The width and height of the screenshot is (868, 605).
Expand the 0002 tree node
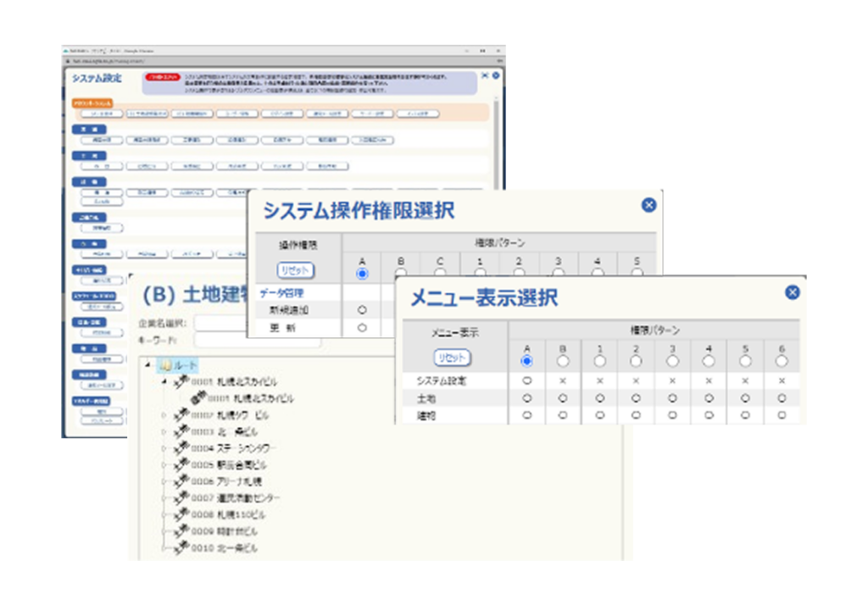[164, 415]
